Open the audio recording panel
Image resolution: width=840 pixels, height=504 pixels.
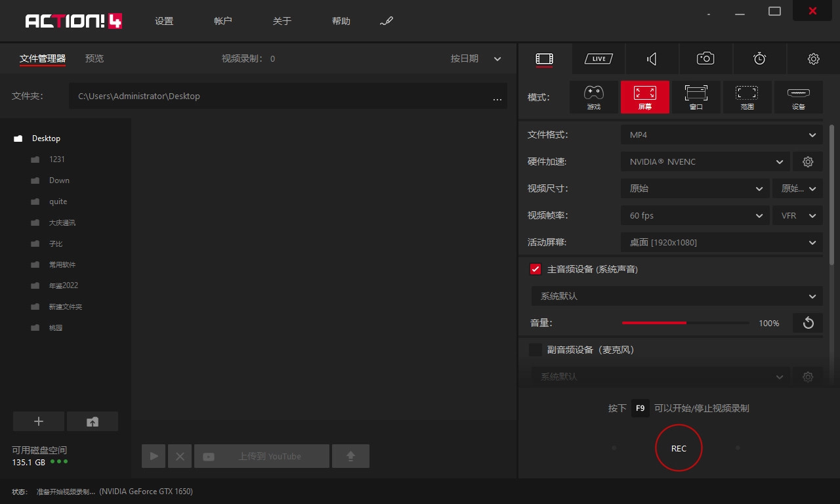pyautogui.click(x=652, y=58)
